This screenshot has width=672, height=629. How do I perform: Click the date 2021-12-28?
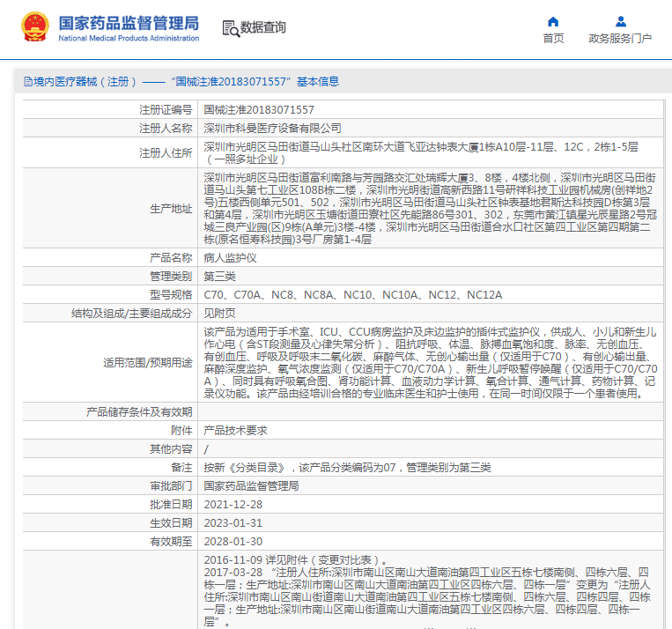click(233, 505)
